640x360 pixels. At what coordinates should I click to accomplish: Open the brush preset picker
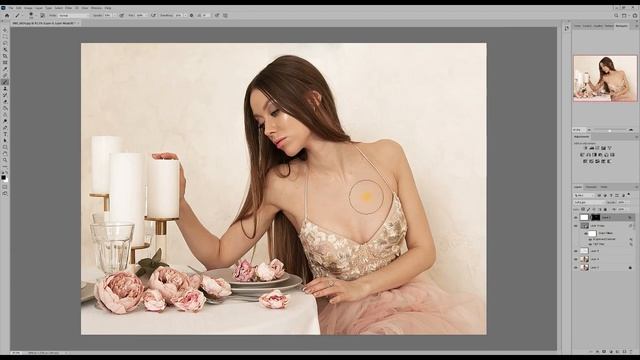click(31, 16)
